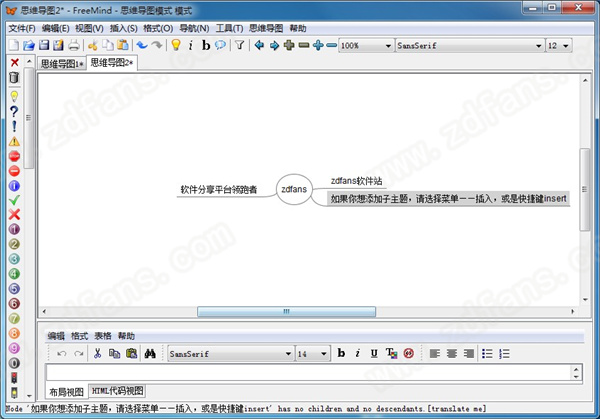The height and width of the screenshot is (419, 600).
Task: Open the 100% zoom dropdown
Action: click(x=366, y=46)
